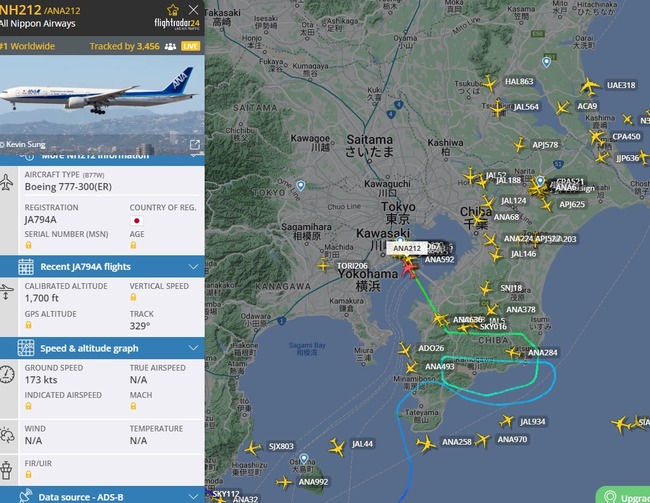Click the location pin near Narita
Image resolution: width=650 pixels, height=503 pixels.
(x=540, y=181)
